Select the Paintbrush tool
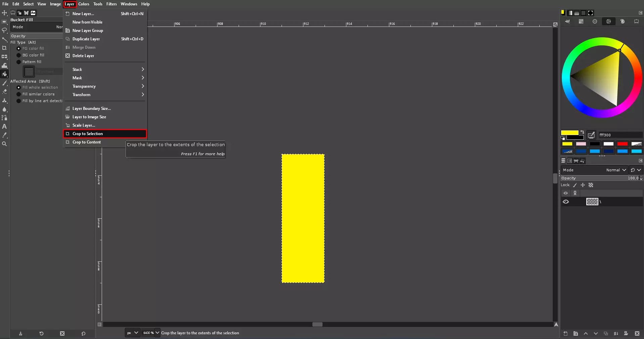This screenshot has width=644, height=339. pyautogui.click(x=4, y=83)
